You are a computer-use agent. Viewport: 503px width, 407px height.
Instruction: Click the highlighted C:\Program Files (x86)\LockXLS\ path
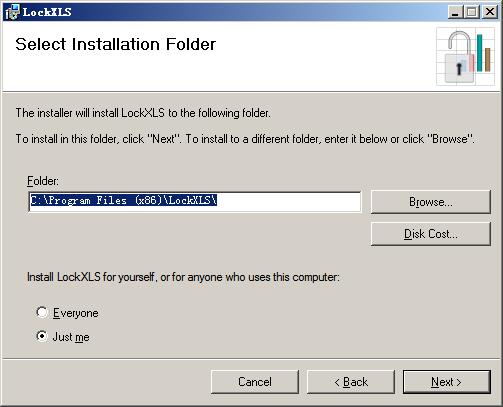pyautogui.click(x=124, y=200)
